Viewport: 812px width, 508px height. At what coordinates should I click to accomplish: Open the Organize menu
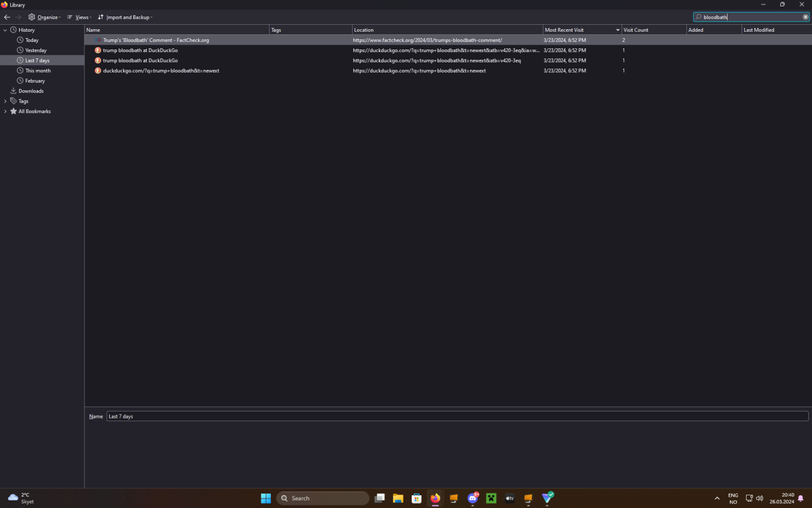[x=44, y=17]
